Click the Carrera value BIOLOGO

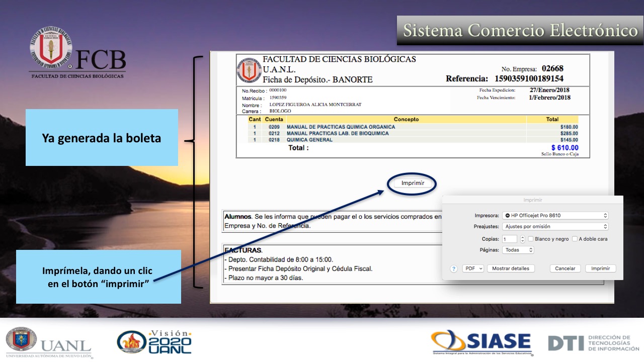[280, 111]
